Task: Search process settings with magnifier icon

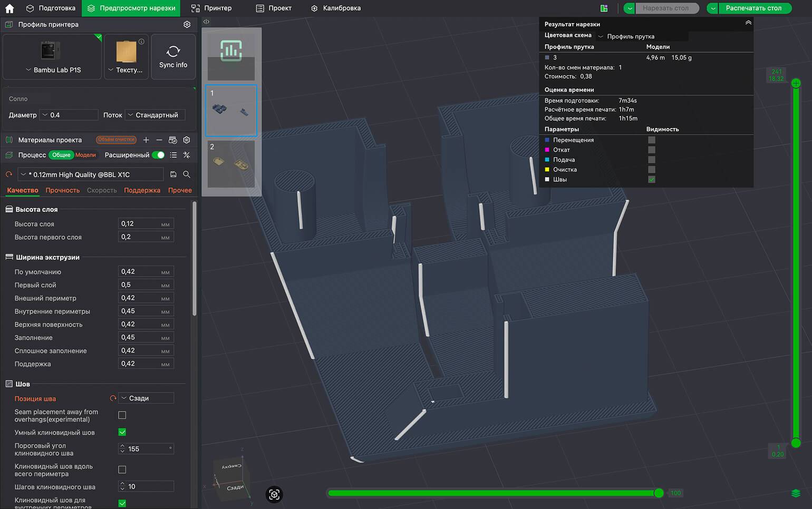Action: coord(187,174)
